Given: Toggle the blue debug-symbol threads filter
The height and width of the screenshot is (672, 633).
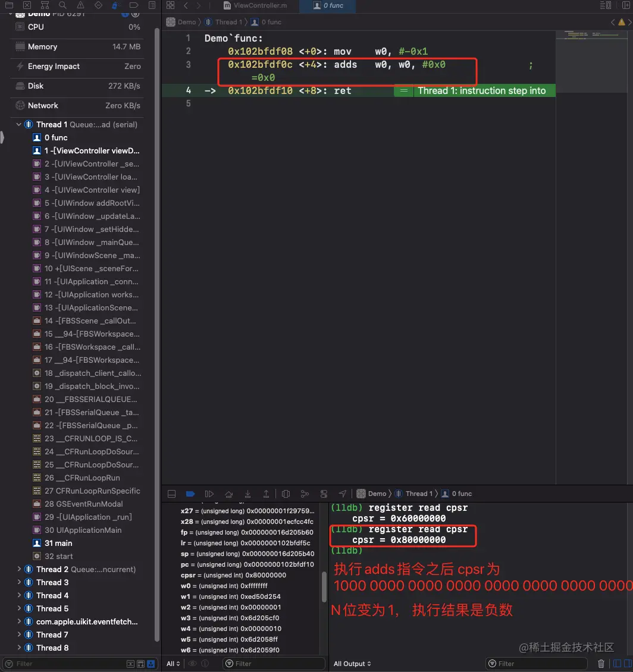Looking at the screenshot, I should tap(151, 664).
